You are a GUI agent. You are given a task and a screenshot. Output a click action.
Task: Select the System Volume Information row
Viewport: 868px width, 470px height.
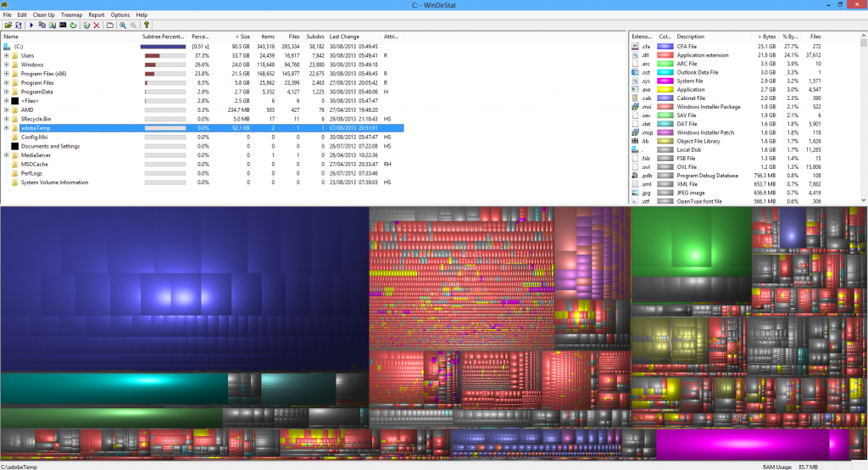point(202,182)
